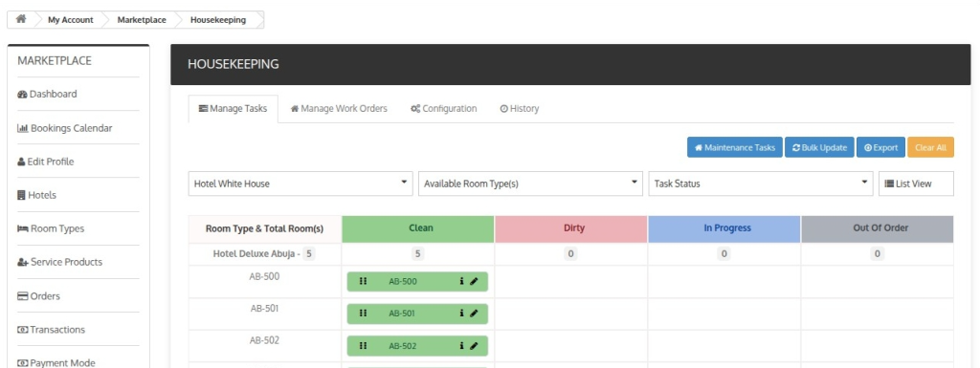Open Service Products sidebar item
Image resolution: width=980 pixels, height=368 pixels.
[x=60, y=262]
